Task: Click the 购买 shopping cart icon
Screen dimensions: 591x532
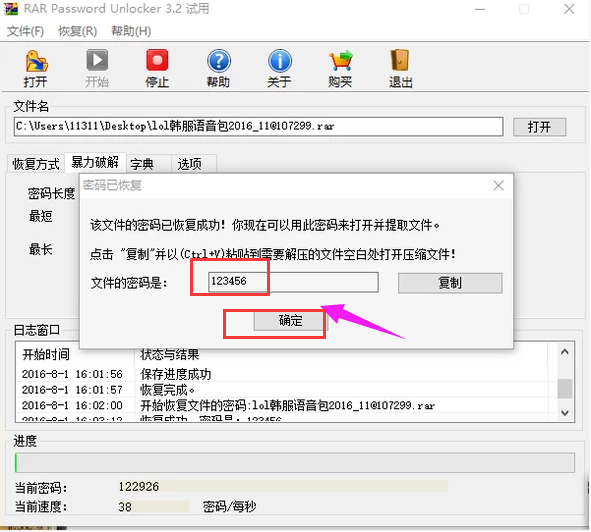Action: click(341, 61)
